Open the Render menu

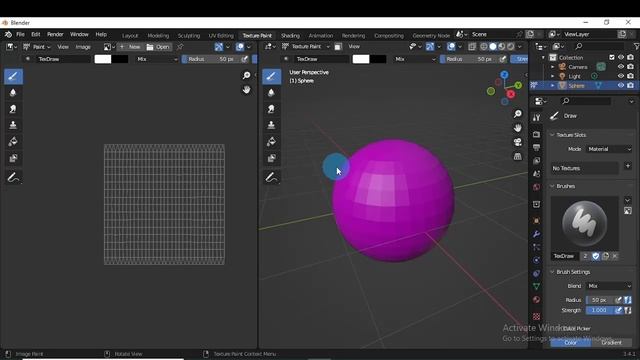(55, 35)
